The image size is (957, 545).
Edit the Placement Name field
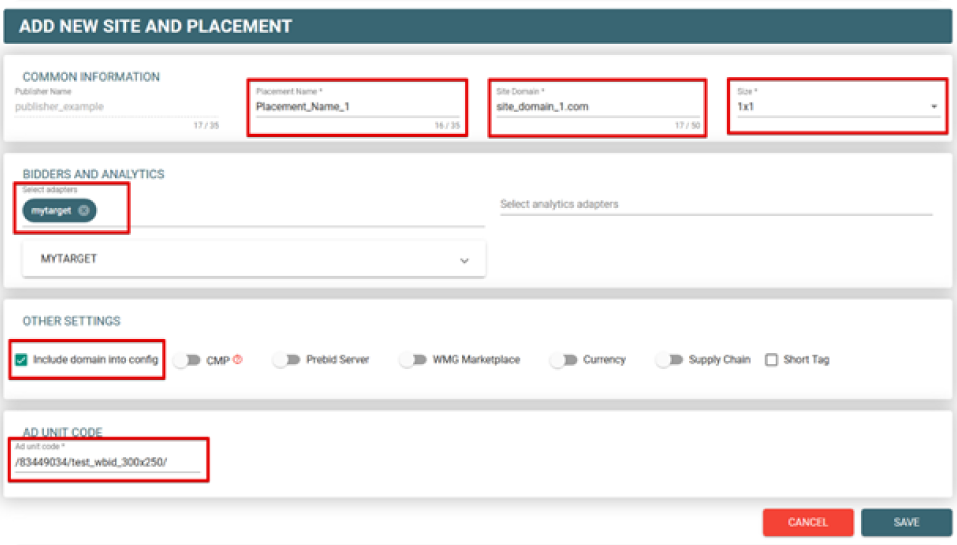[x=357, y=107]
